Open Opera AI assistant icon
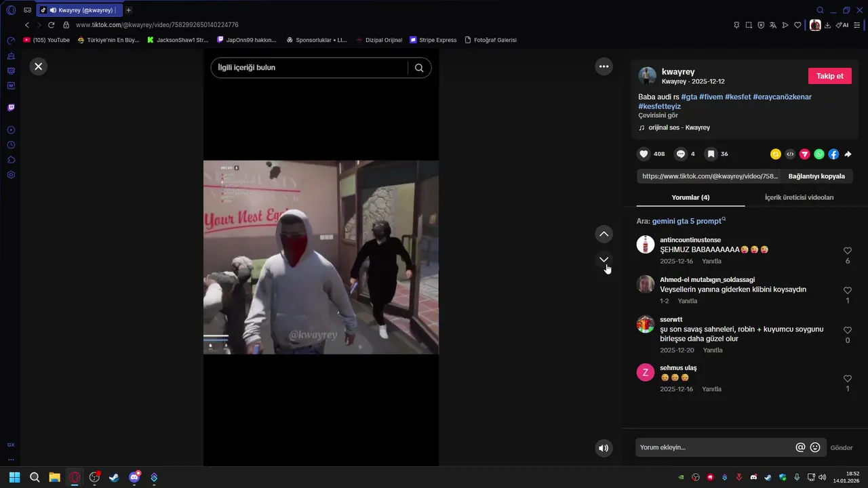The height and width of the screenshot is (488, 868). (x=842, y=25)
